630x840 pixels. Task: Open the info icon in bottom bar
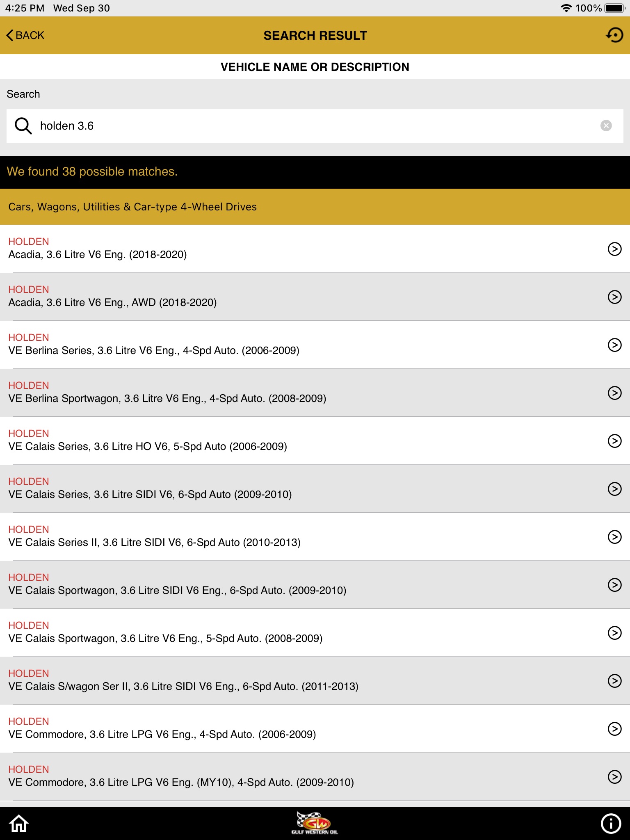click(611, 823)
